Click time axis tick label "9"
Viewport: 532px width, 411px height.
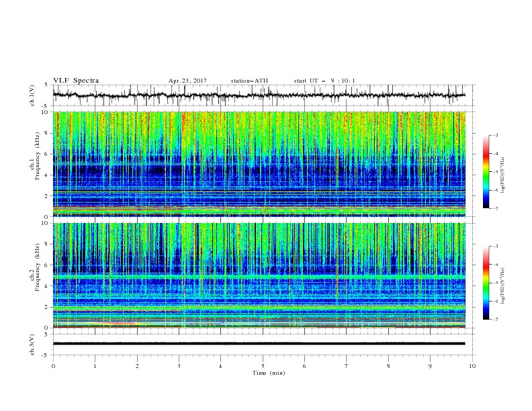click(x=430, y=366)
